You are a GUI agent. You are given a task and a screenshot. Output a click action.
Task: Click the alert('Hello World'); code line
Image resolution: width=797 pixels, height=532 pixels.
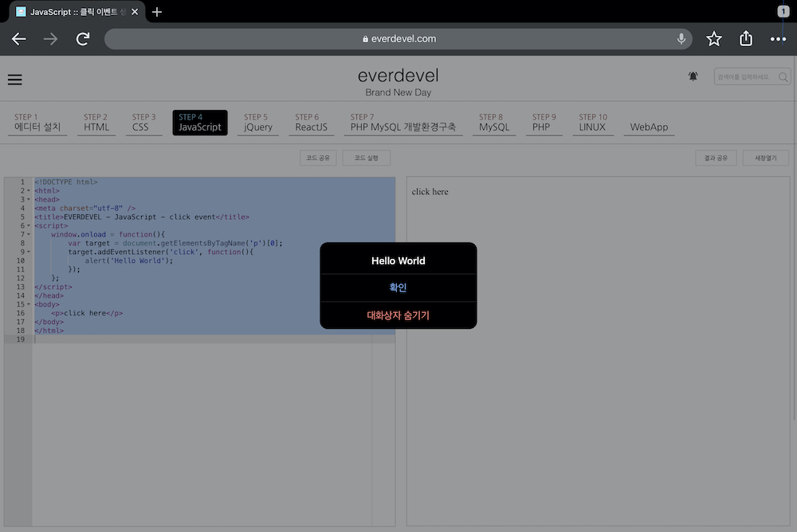point(128,260)
